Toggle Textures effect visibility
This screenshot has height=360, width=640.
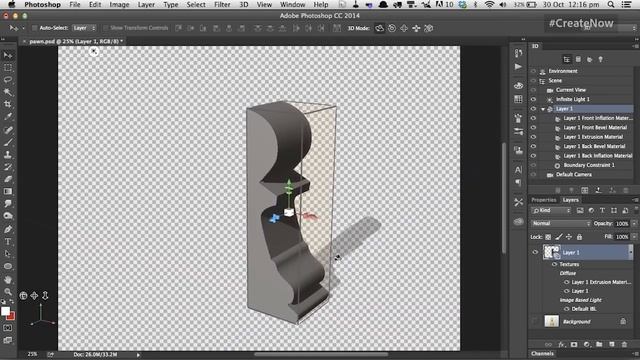click(554, 264)
